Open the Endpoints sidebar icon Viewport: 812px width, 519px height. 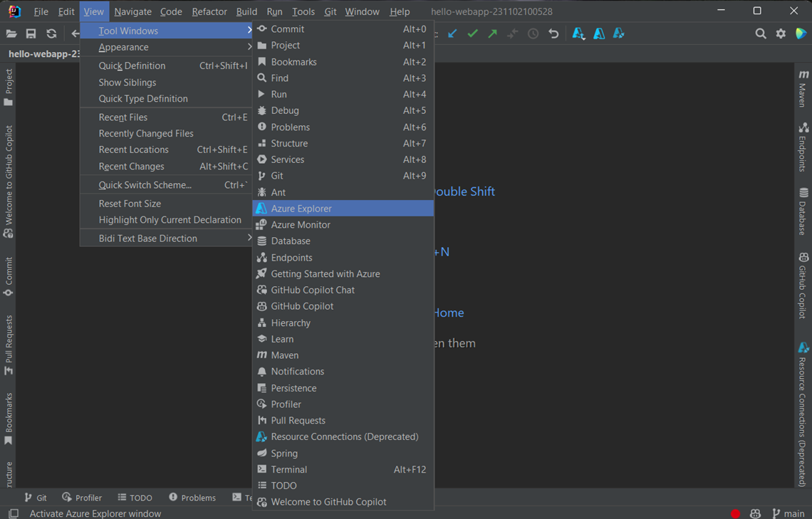[x=803, y=146]
